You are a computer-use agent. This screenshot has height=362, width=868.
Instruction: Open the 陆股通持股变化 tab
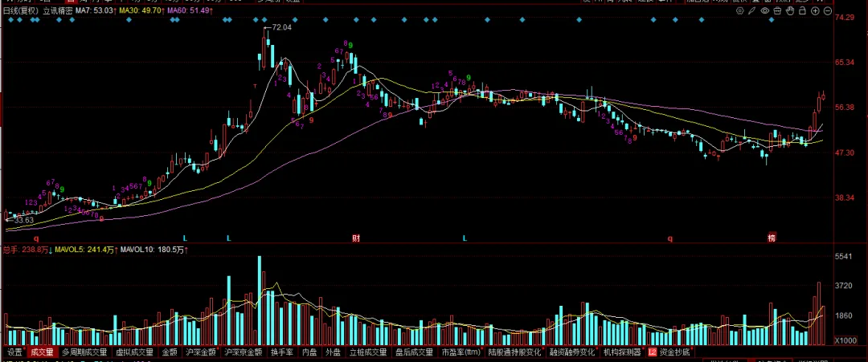click(x=515, y=352)
